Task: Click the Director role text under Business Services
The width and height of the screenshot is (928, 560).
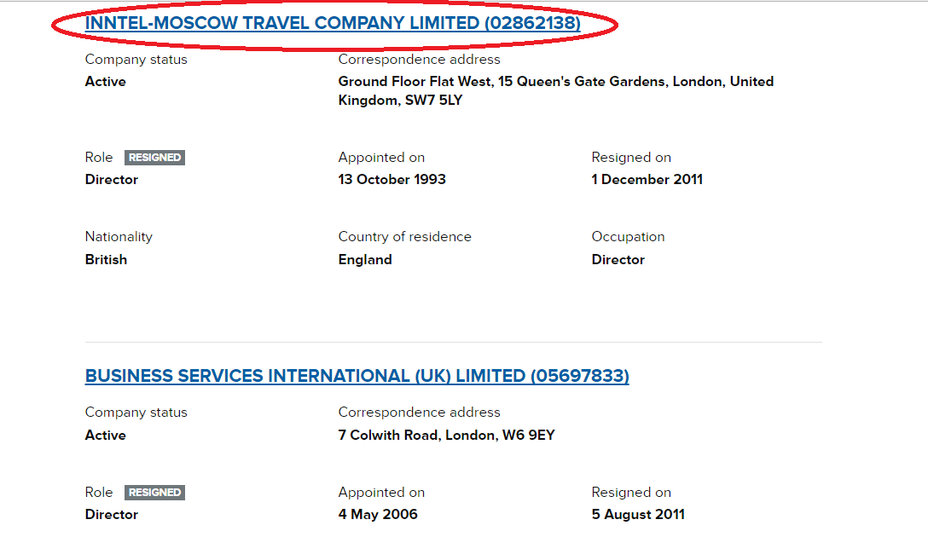Action: tap(111, 515)
